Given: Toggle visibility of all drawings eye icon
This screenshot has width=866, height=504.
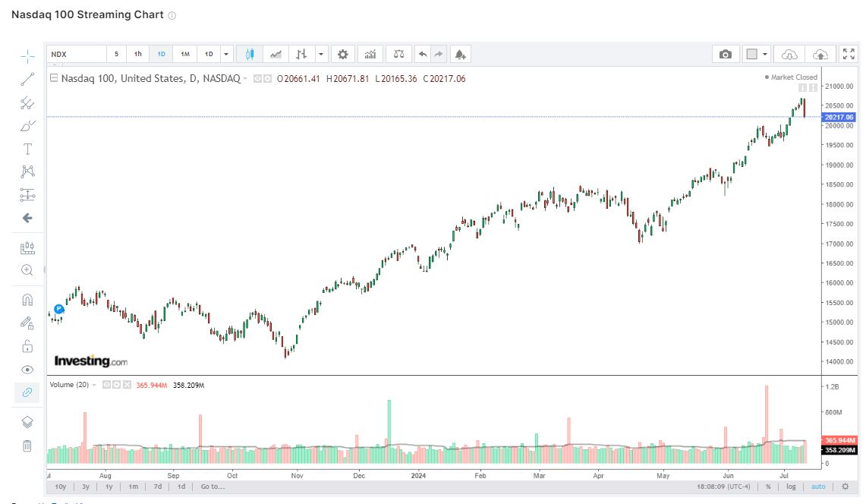Looking at the screenshot, I should [27, 370].
